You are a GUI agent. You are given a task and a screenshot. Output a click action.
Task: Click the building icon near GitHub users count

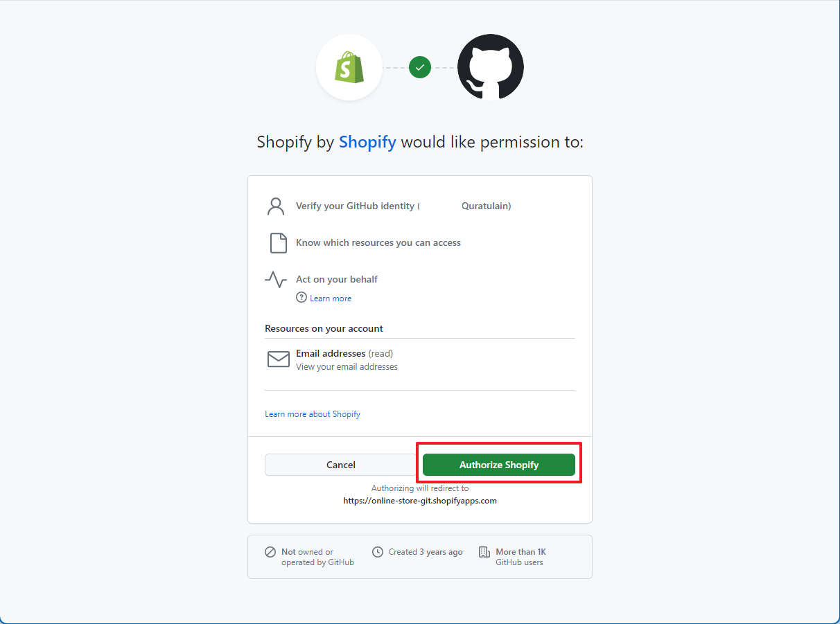coord(483,551)
